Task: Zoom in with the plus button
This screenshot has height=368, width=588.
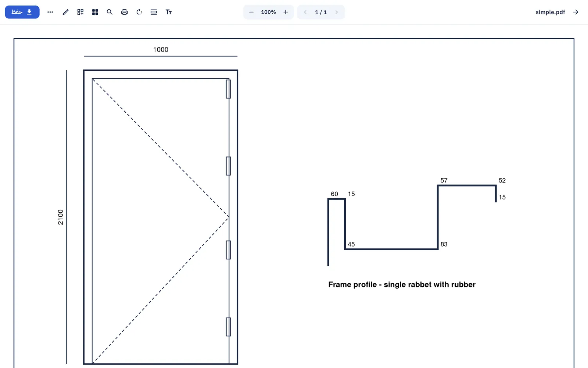Action: 286,12
